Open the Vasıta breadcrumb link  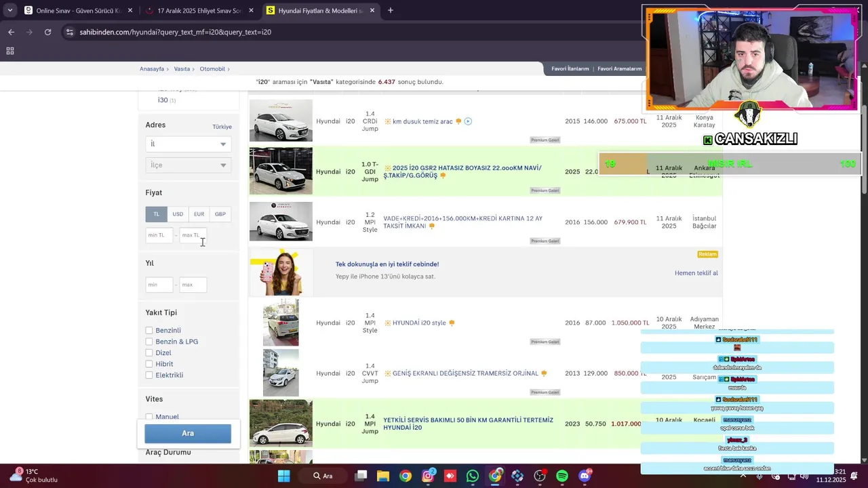point(182,68)
